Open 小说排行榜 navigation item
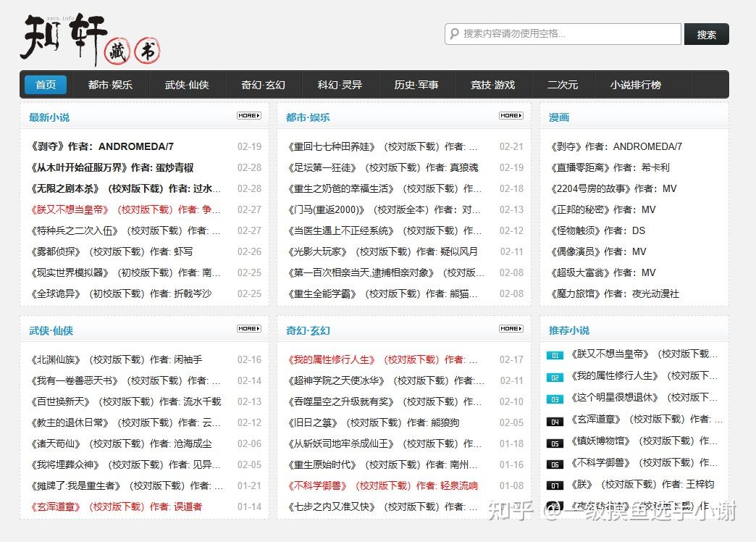Screen dimensions: 756x542 pyautogui.click(x=636, y=85)
